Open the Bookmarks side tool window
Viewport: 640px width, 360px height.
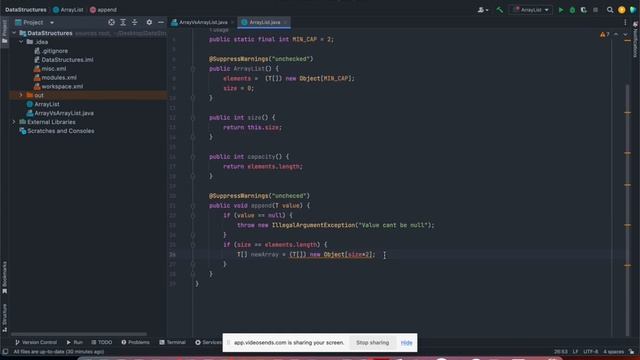4,277
